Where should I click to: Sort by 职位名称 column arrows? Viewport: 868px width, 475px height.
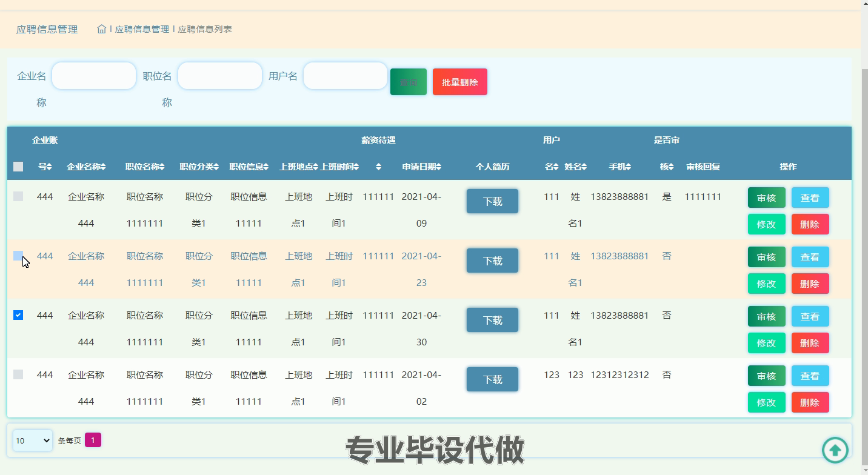162,167
